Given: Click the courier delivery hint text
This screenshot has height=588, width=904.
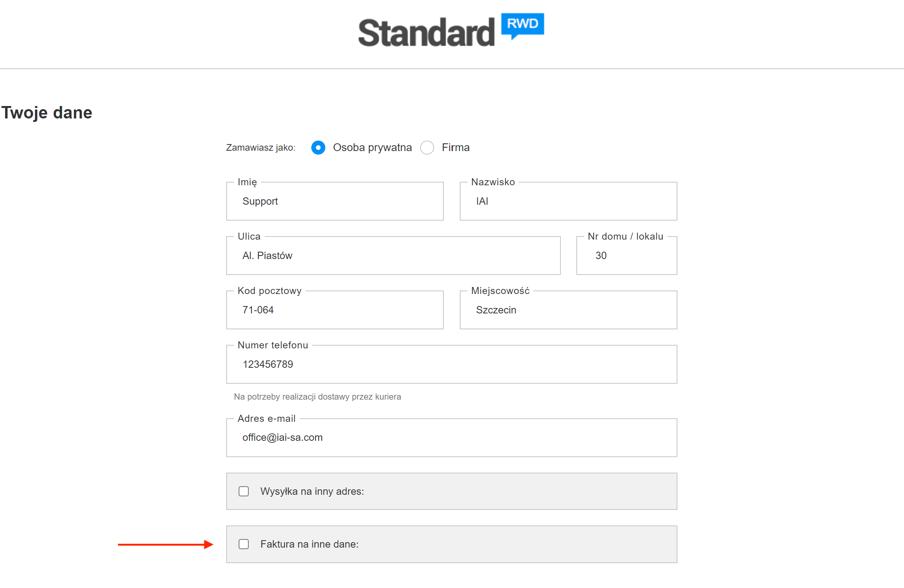Looking at the screenshot, I should [x=318, y=397].
